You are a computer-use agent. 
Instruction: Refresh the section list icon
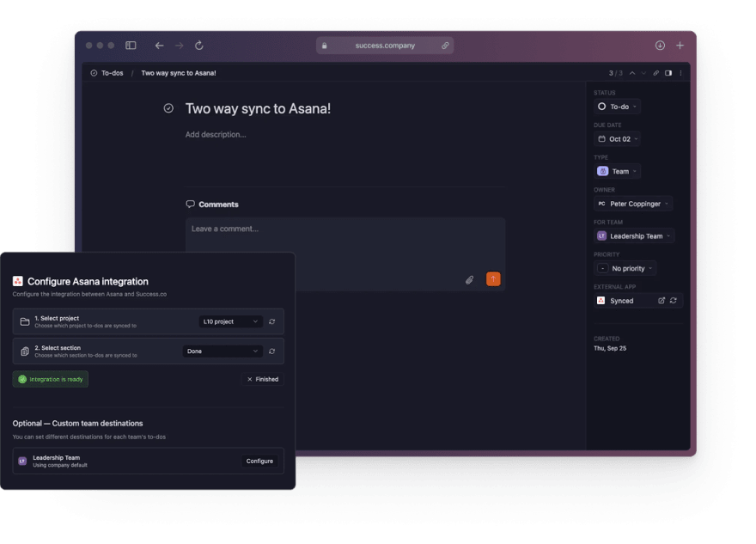pyautogui.click(x=272, y=351)
